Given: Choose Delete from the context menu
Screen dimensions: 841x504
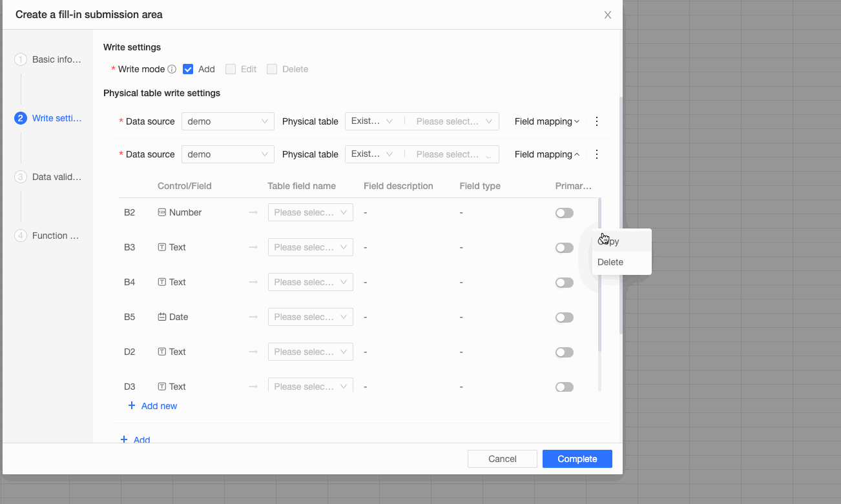Looking at the screenshot, I should [x=622, y=262].
